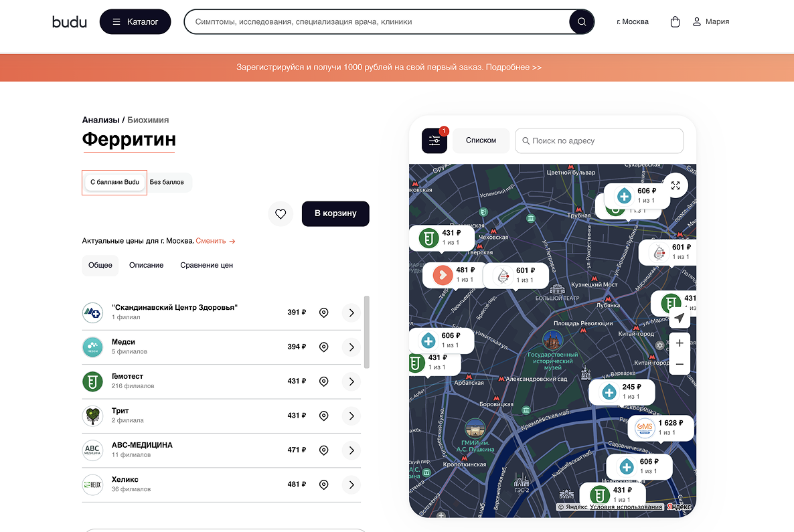The image size is (794, 532).
Task: Show Хеликс locations on map
Action: (x=323, y=485)
